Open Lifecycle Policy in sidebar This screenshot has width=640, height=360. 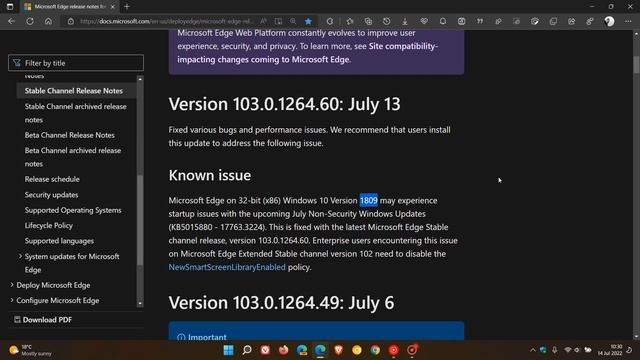pos(49,225)
